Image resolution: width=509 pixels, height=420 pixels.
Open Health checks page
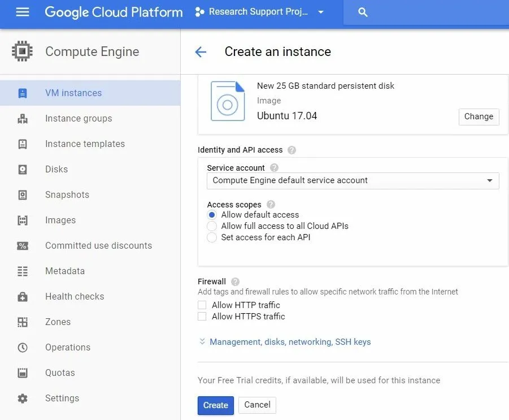tap(90, 297)
